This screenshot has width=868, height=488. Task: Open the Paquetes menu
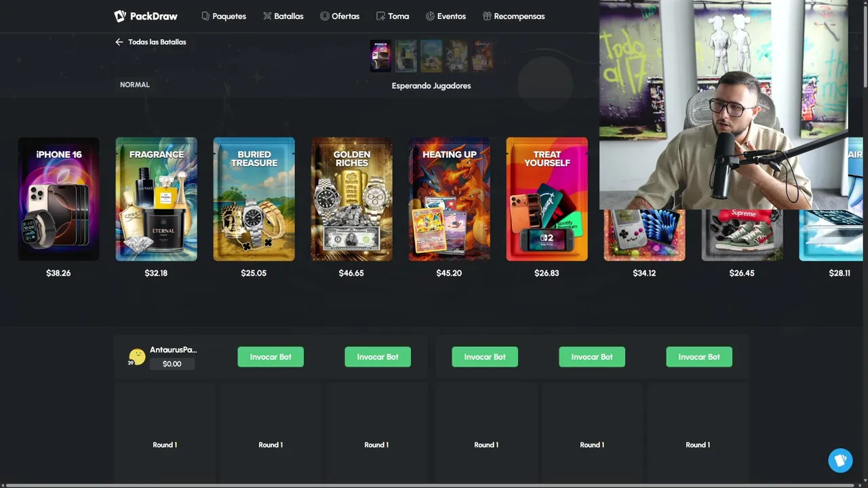click(224, 16)
